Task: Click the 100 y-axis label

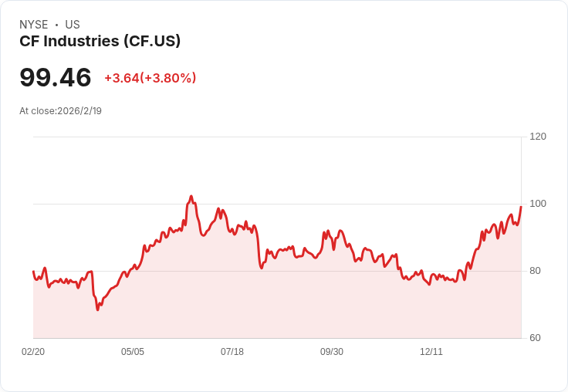Action: (538, 204)
